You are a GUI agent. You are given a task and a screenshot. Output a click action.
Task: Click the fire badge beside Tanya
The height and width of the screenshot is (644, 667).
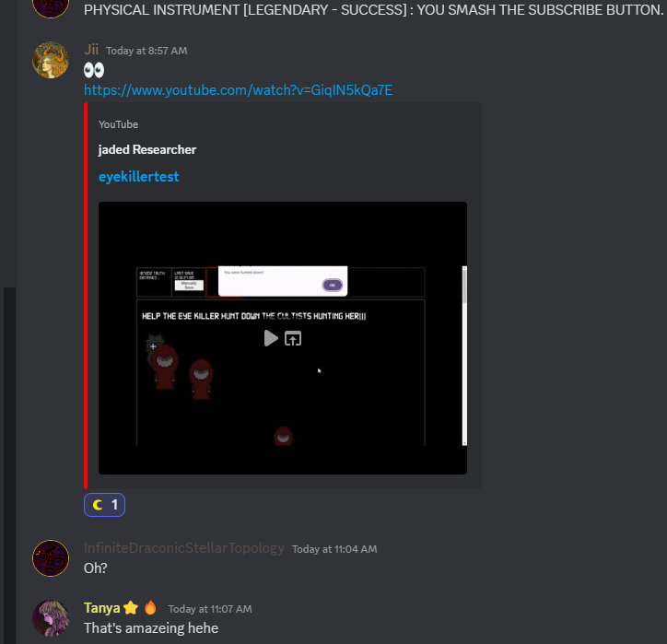coord(150,607)
